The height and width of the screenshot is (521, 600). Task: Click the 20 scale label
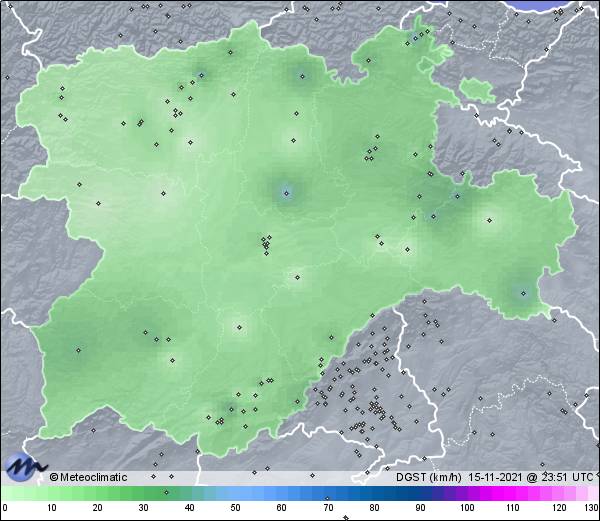(98, 508)
